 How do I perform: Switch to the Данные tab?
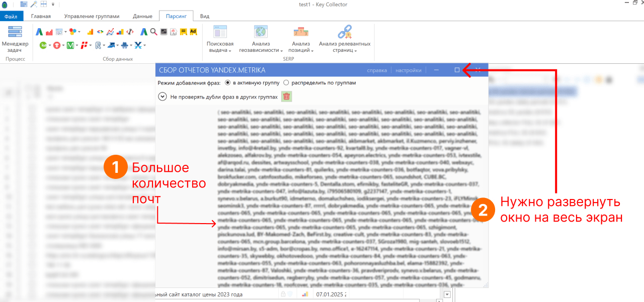pos(142,16)
